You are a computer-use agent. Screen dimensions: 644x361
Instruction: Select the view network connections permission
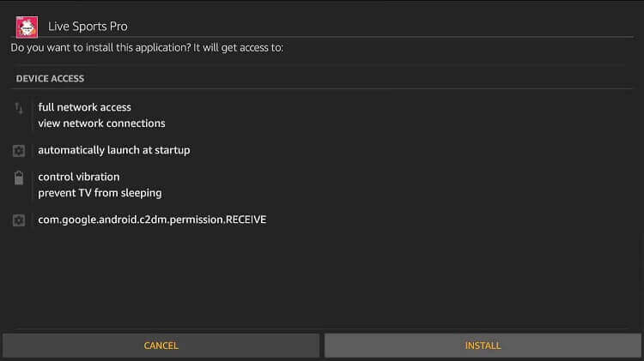coord(101,123)
